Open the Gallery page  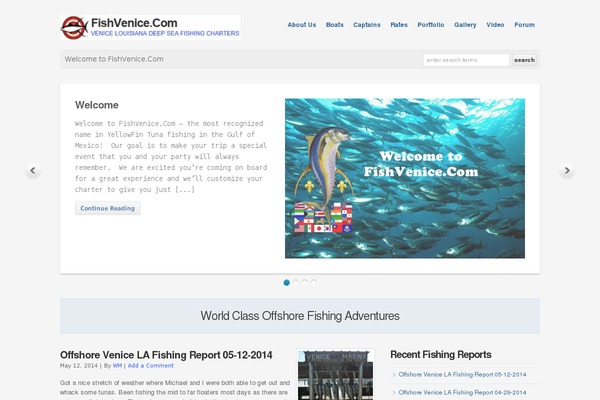point(465,25)
